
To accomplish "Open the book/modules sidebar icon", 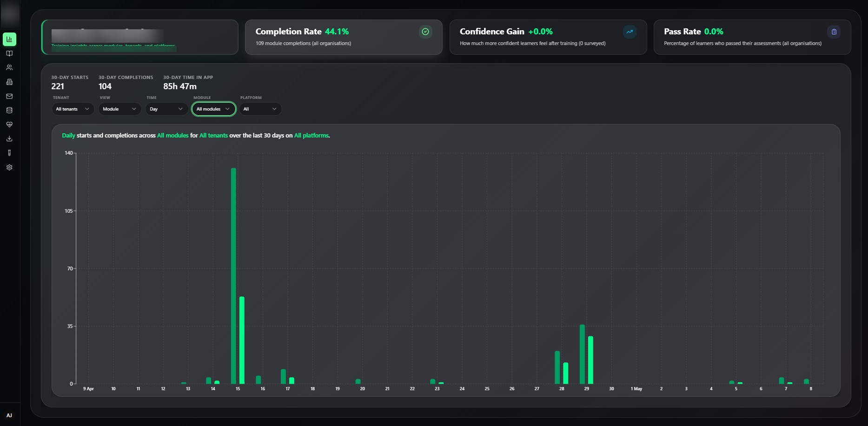I will click(9, 53).
